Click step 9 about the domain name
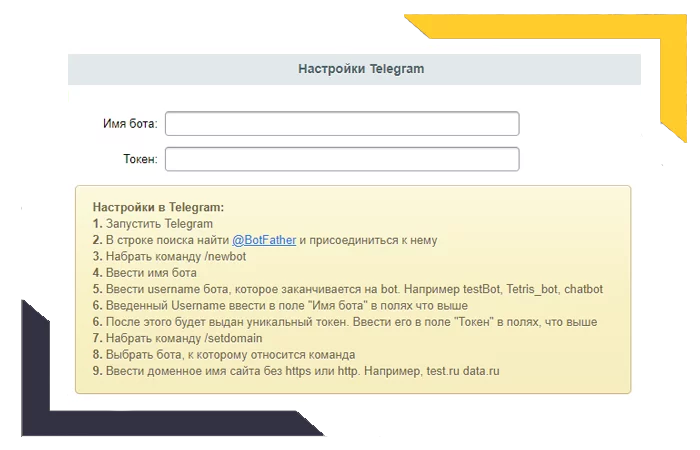This screenshot has height=450, width=700. pyautogui.click(x=295, y=371)
